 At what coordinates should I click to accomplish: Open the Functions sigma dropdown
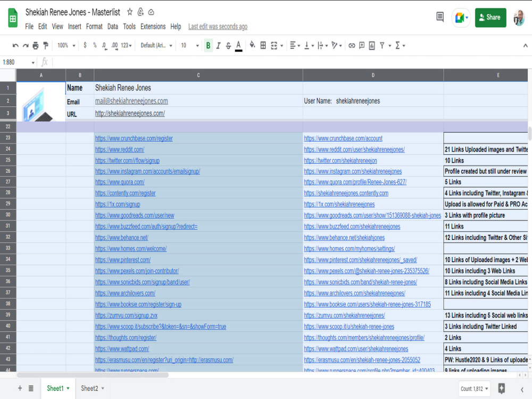(x=400, y=45)
